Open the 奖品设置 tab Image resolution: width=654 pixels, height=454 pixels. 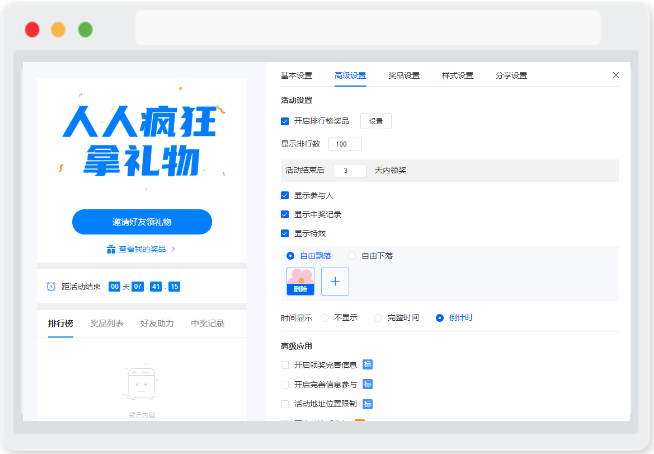(404, 76)
